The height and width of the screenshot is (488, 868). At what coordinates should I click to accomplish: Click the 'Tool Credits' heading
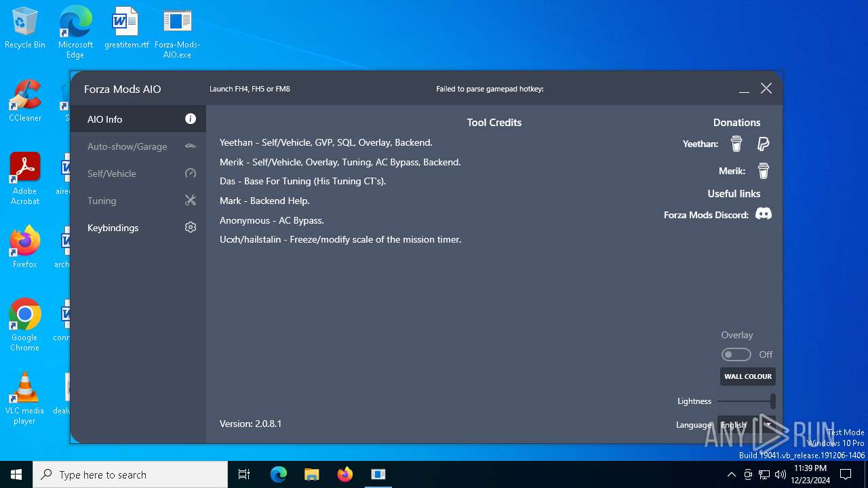(494, 123)
